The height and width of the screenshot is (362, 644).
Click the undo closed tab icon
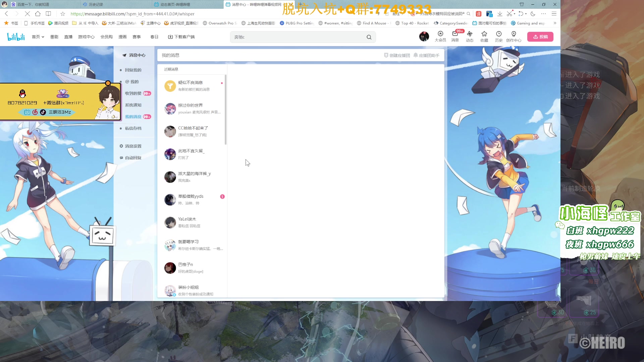521,14
